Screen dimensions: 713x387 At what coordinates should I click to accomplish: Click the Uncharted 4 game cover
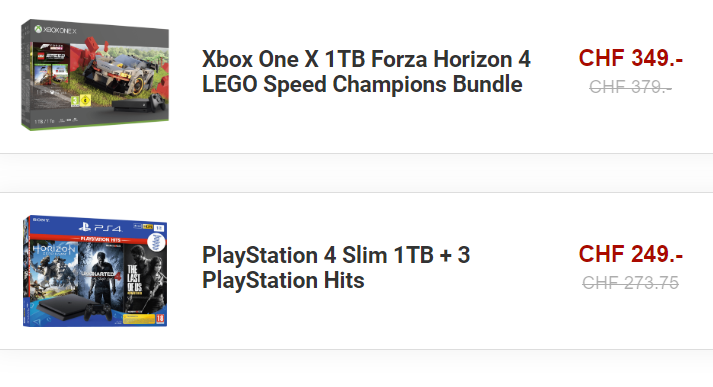(x=100, y=276)
